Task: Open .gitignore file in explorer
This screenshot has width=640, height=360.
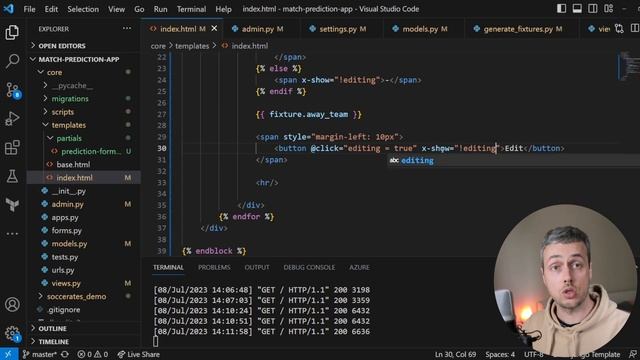Action: [84, 309]
